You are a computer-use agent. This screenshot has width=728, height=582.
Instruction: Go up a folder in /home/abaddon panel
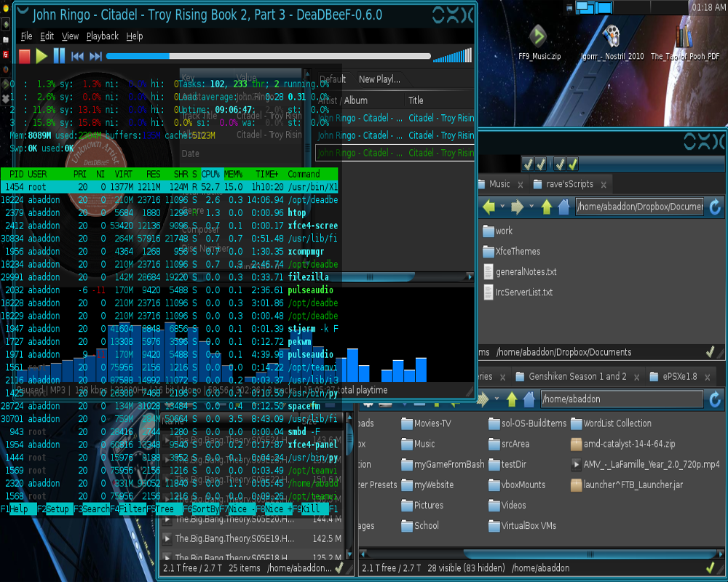512,399
